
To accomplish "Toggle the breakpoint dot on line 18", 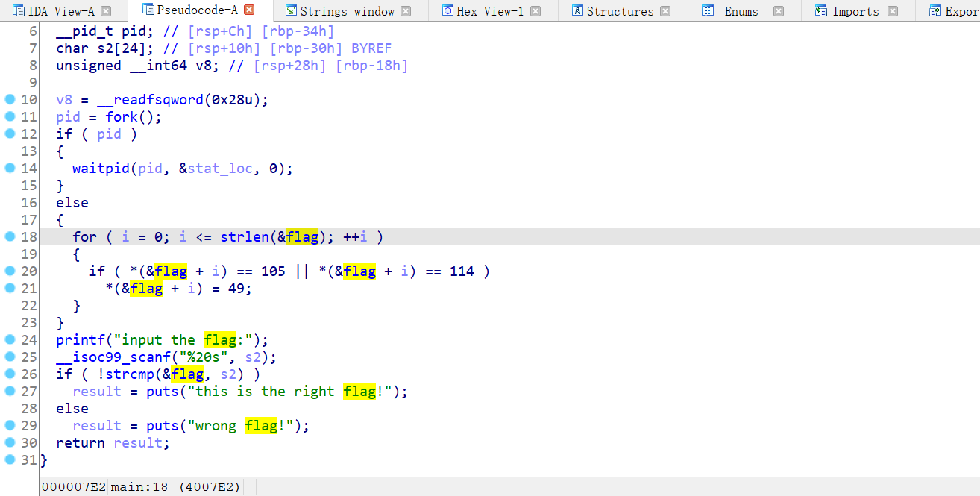I will point(10,236).
